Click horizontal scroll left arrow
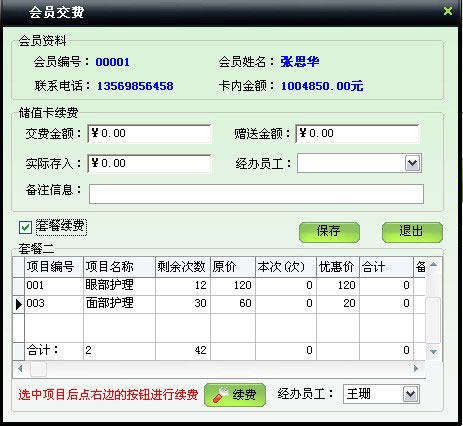 point(20,369)
